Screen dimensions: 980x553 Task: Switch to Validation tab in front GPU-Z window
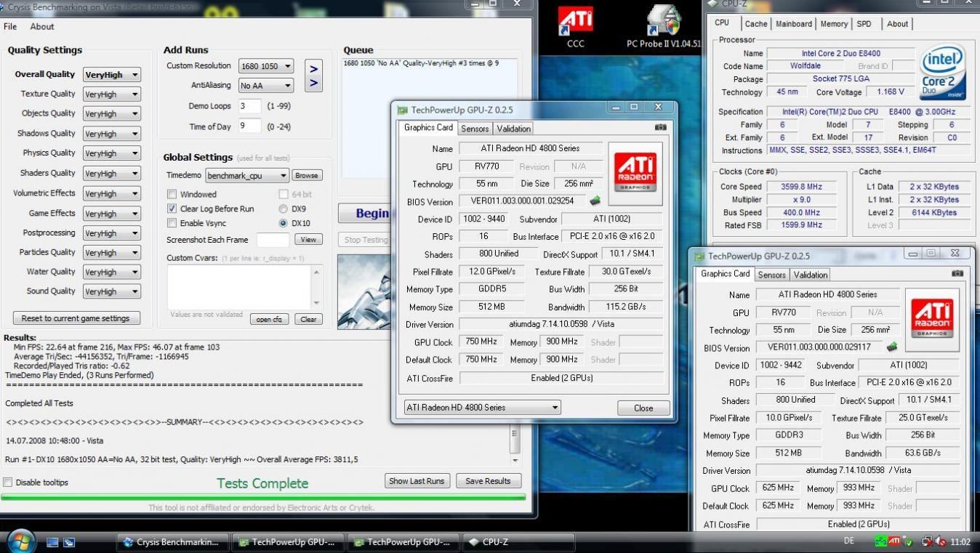[513, 129]
